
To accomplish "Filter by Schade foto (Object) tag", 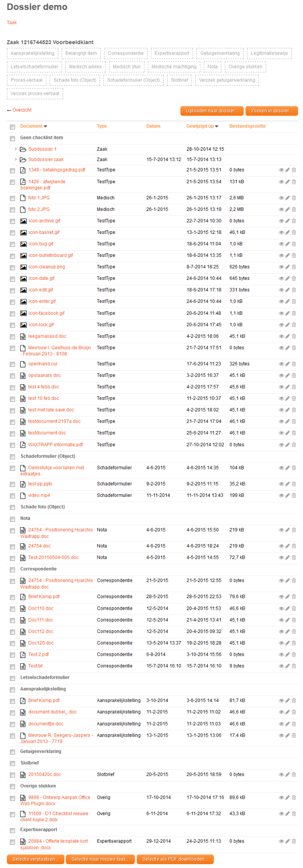I will click(75, 80).
